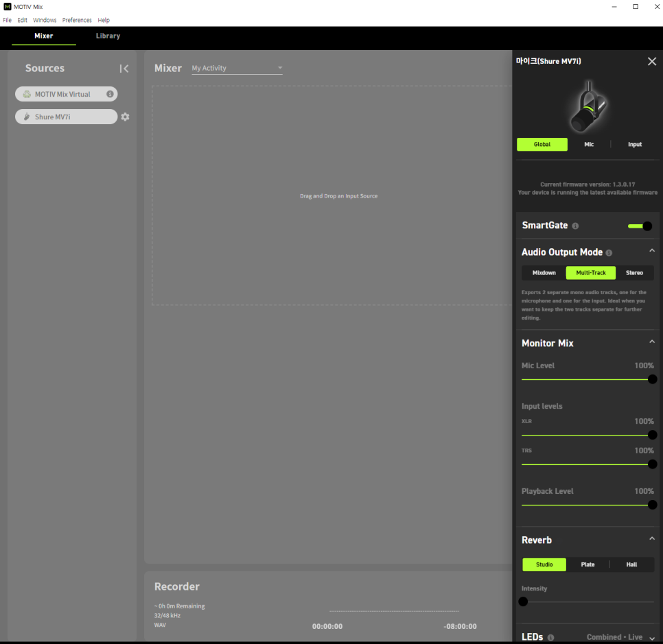Open the Windows menu
Screen dimensions: 663x644
(45, 20)
